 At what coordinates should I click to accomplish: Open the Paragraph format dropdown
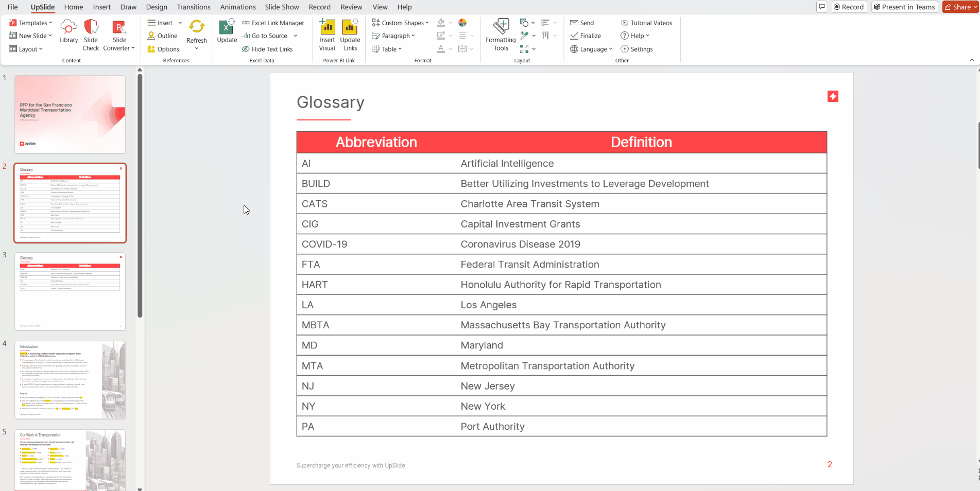click(393, 36)
